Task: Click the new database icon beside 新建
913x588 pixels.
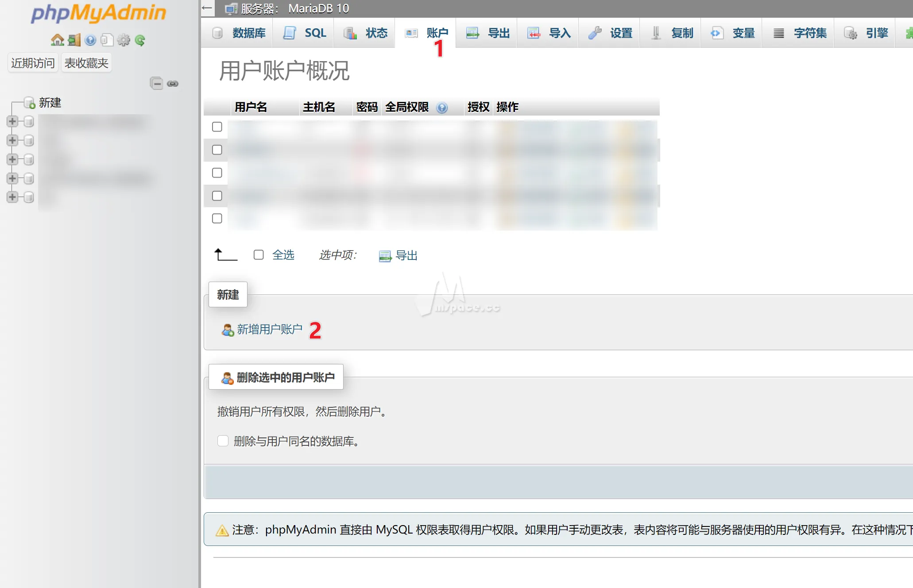Action: [30, 103]
